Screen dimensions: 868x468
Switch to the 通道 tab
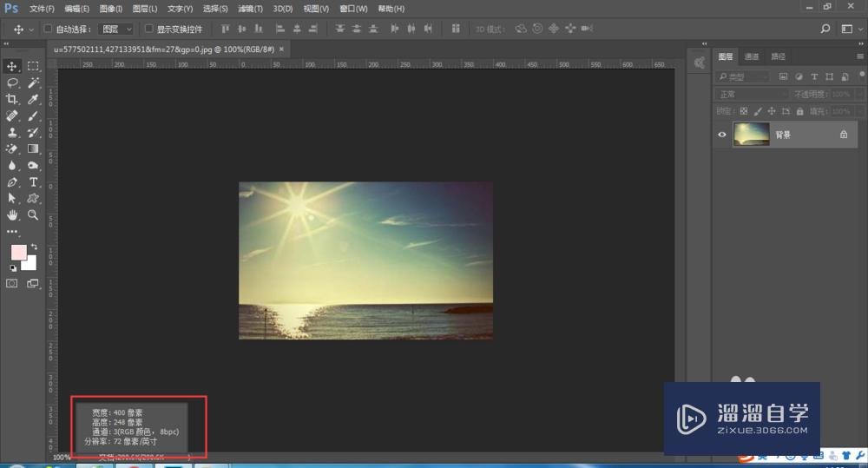tap(752, 56)
